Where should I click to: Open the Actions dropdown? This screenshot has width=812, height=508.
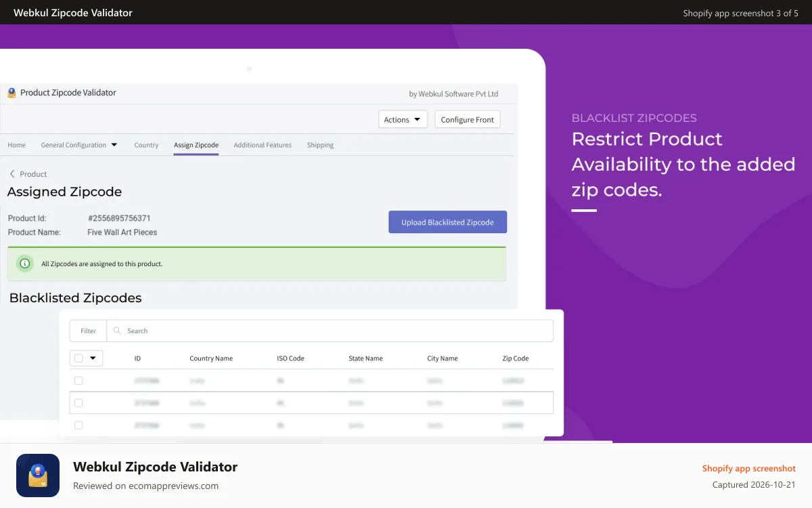(403, 120)
